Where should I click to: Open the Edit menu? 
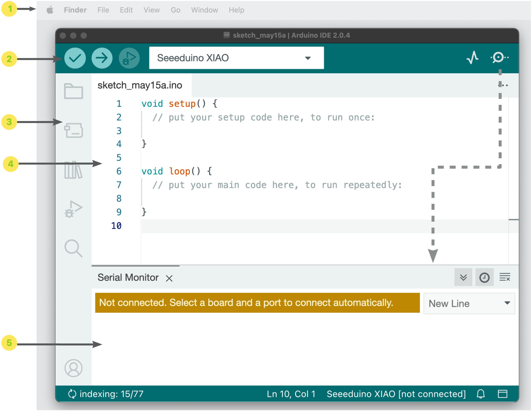pyautogui.click(x=126, y=10)
